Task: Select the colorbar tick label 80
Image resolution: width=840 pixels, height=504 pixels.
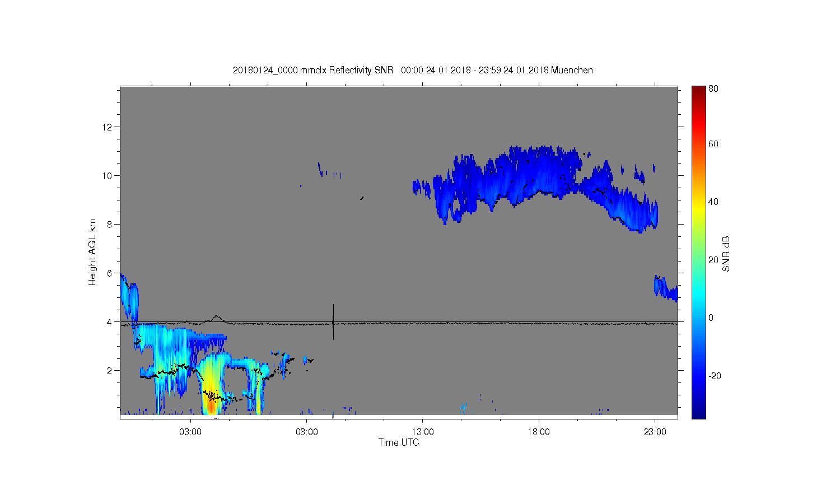Action: 713,88
